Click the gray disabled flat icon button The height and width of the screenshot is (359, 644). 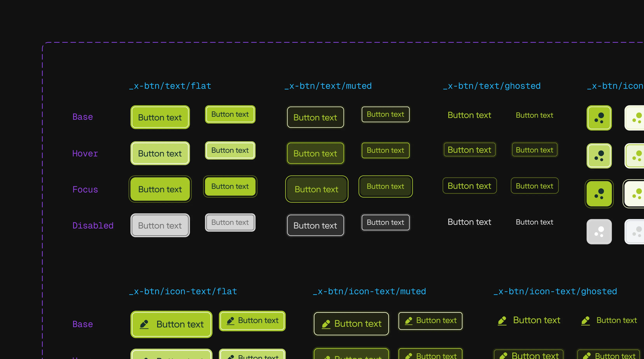[599, 231]
